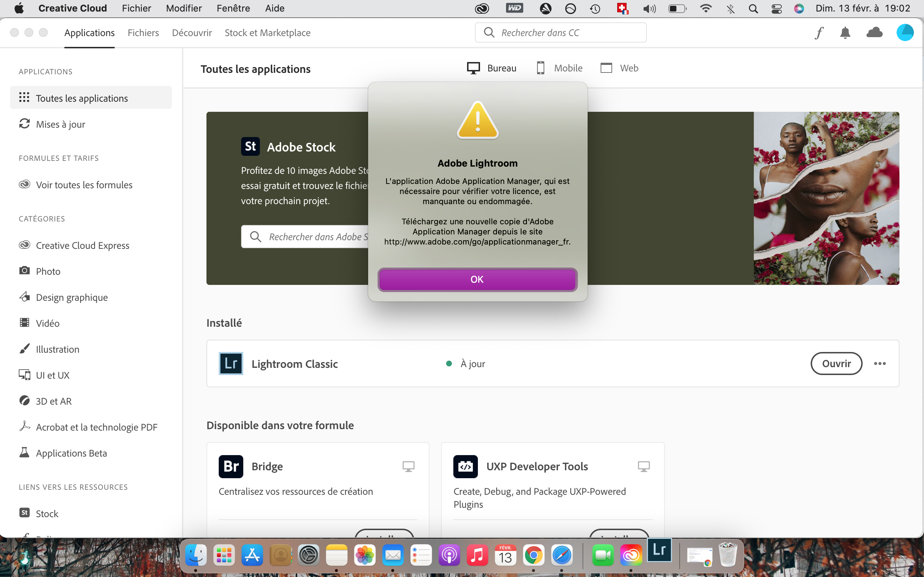924x577 pixels.
Task: Open the Creative Cloud Express category
Action: (x=82, y=245)
